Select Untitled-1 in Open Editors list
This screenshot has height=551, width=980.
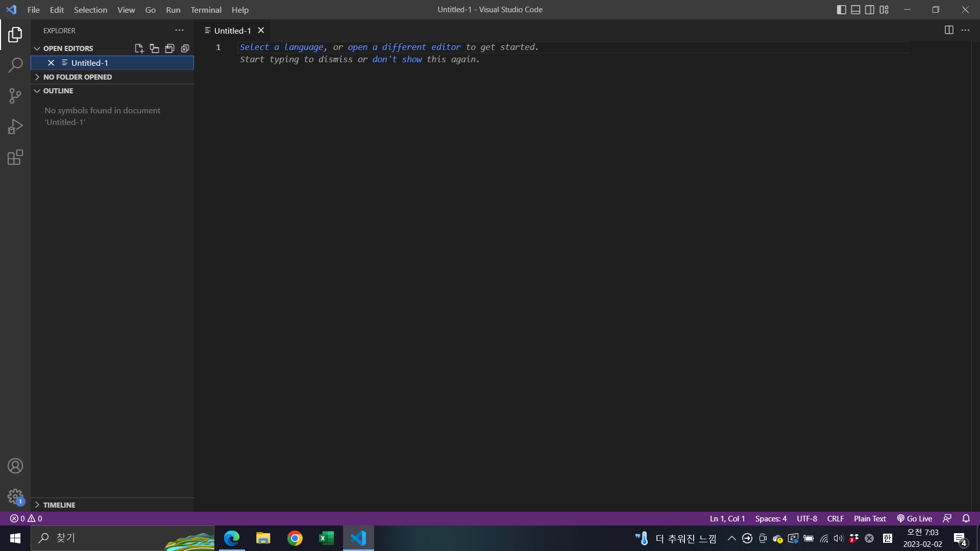pyautogui.click(x=112, y=63)
